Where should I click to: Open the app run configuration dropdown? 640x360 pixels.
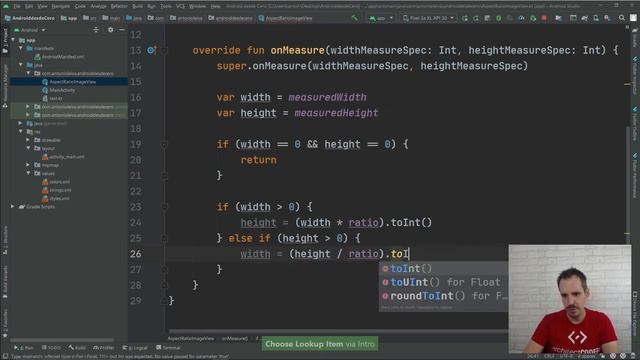[x=381, y=18]
